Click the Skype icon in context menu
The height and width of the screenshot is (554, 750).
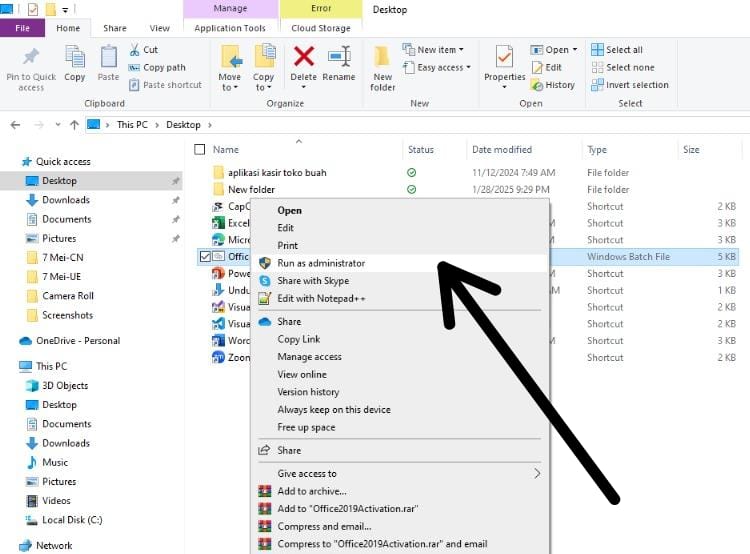click(x=265, y=281)
